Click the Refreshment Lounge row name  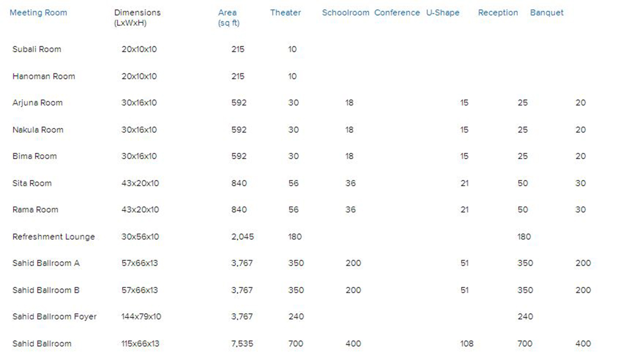tap(54, 237)
